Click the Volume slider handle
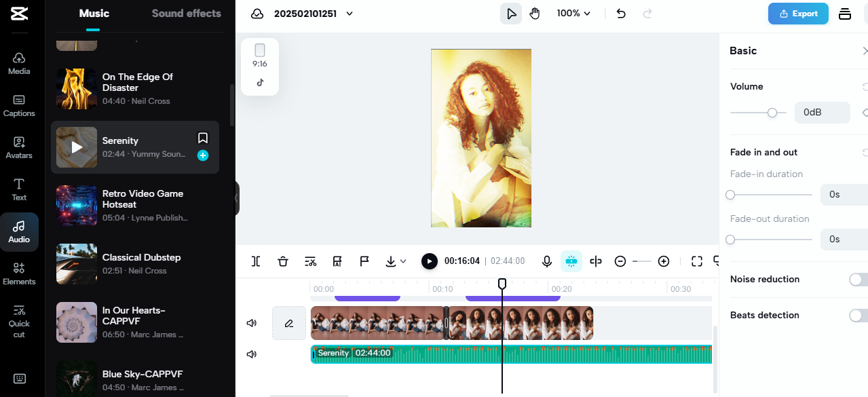 [772, 113]
